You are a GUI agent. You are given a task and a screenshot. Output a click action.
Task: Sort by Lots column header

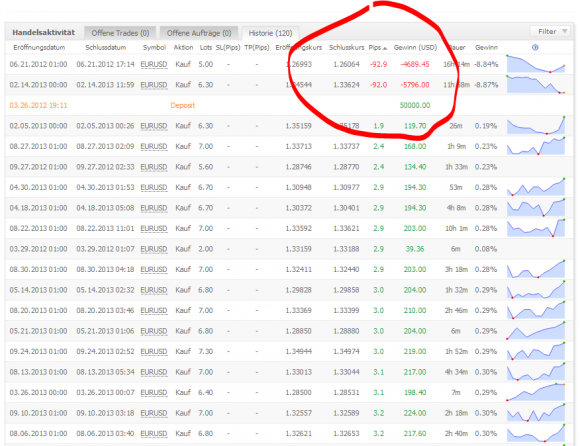click(x=206, y=47)
